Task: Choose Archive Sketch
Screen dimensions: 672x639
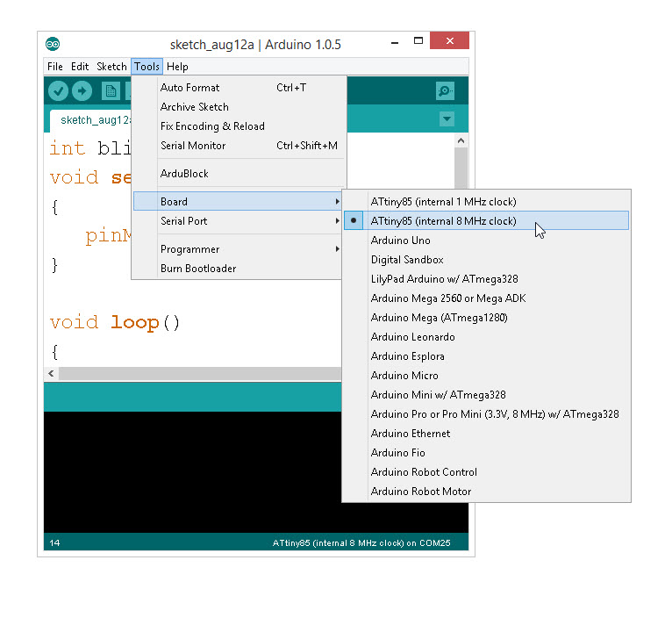Action: tap(238, 107)
